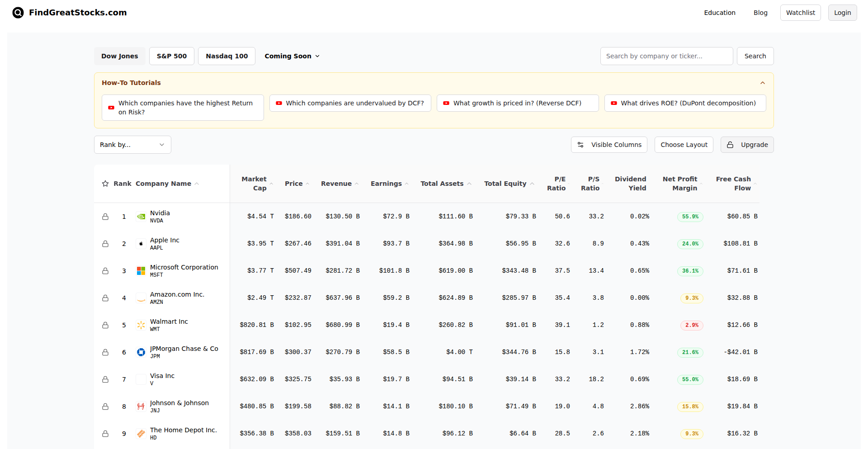Click the FindGreatStocks.com logo icon

point(18,12)
